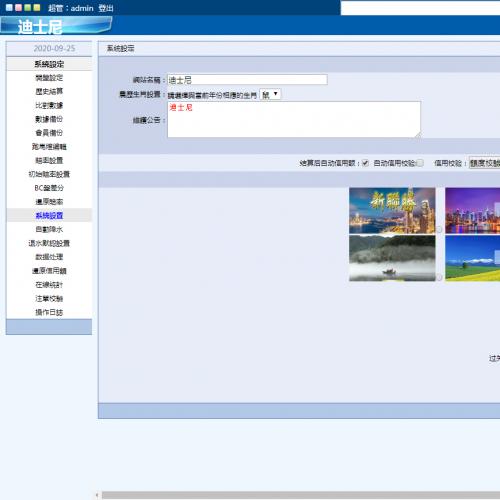Click the horizontal scrollbar at bottom
This screenshot has width=500, height=500.
click(301, 495)
